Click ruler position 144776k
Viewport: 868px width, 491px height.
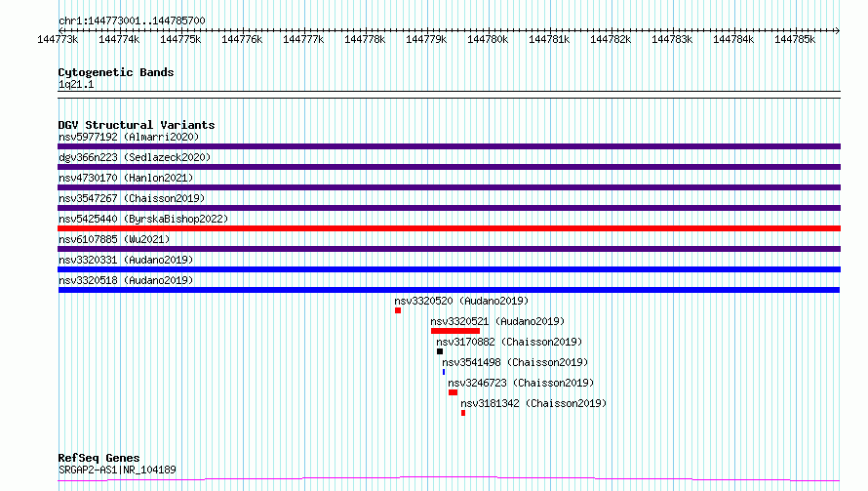pyautogui.click(x=242, y=39)
